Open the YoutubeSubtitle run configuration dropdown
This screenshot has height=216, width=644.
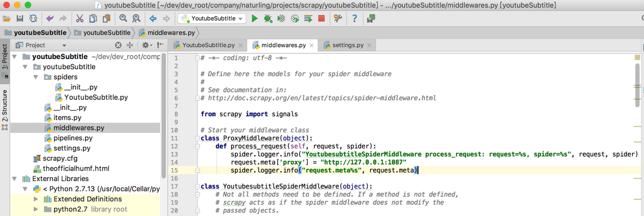(x=212, y=18)
